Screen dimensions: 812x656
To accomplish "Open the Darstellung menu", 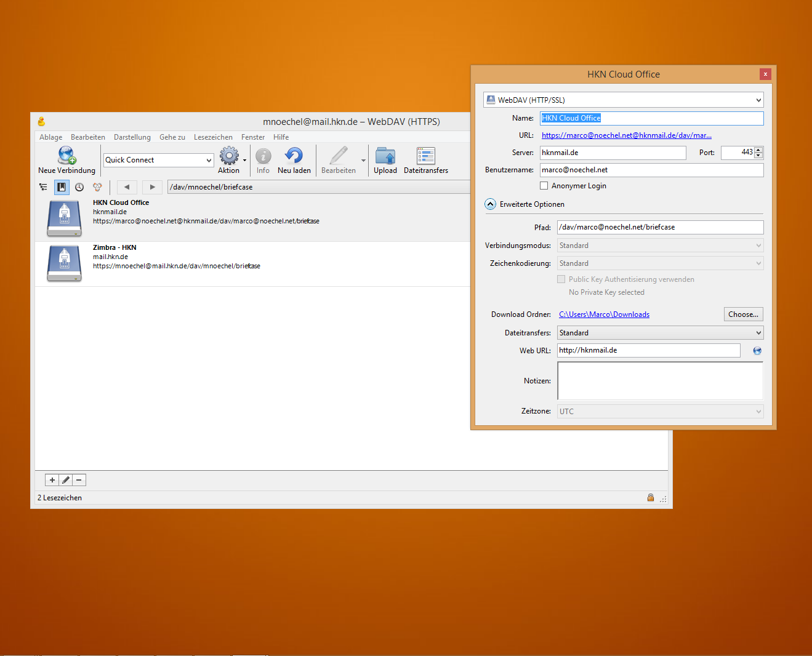I will pyautogui.click(x=132, y=137).
